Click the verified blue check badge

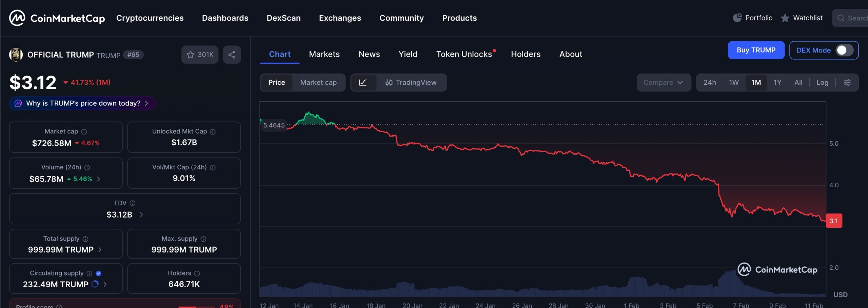point(99,273)
